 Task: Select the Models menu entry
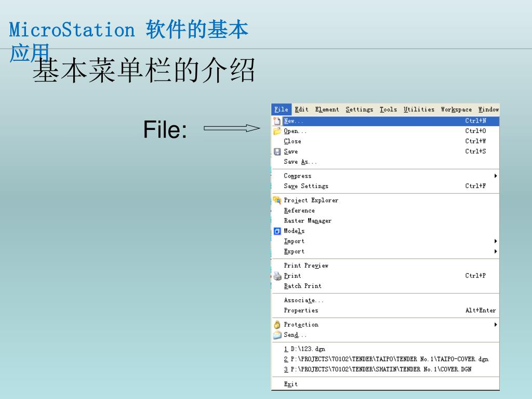(x=385, y=231)
